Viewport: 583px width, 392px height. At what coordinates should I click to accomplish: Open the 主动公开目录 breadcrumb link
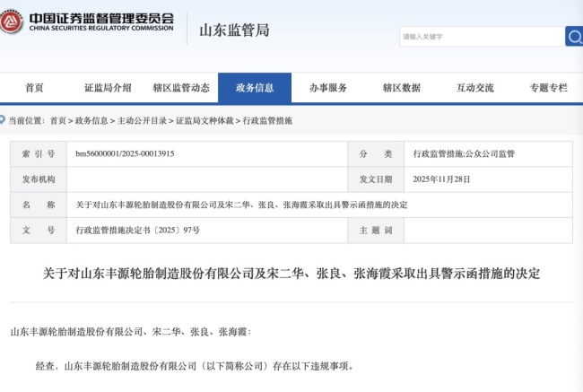click(141, 120)
